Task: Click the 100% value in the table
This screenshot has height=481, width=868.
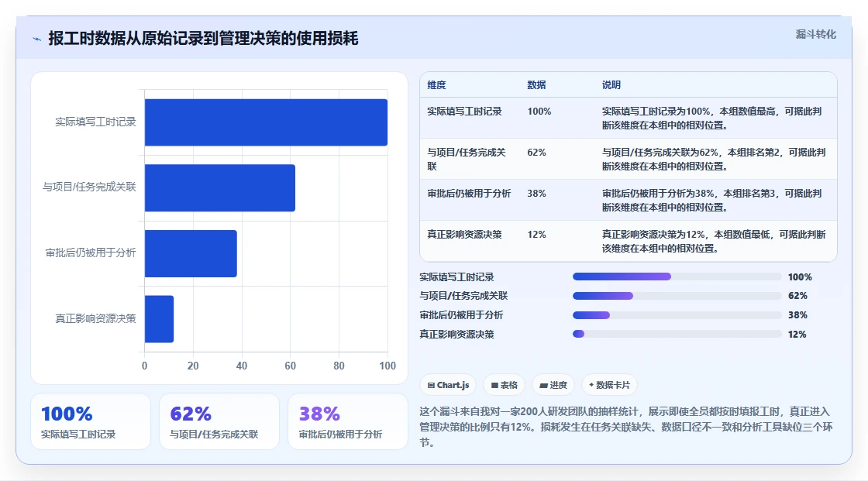Action: pyautogui.click(x=539, y=112)
